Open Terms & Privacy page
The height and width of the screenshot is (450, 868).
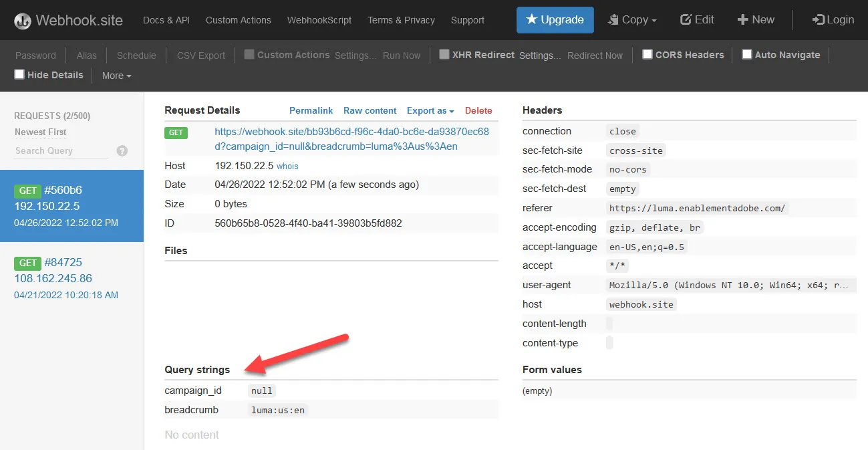(401, 20)
